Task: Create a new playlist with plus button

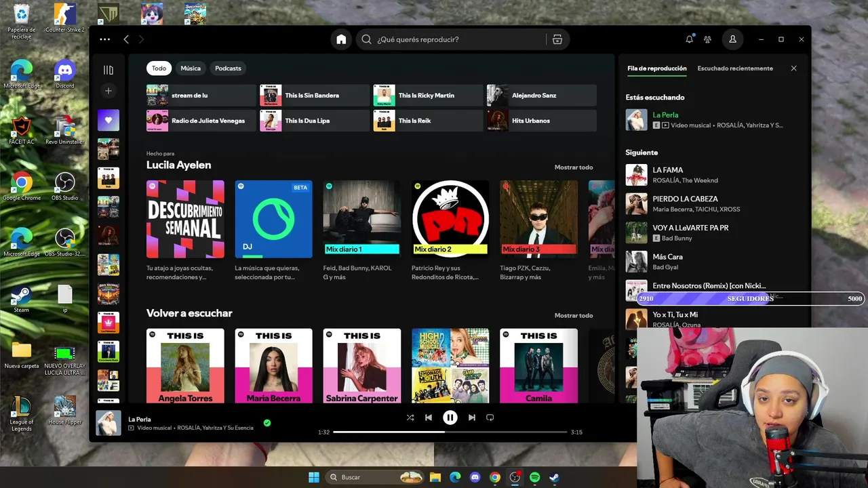Action: tap(108, 91)
